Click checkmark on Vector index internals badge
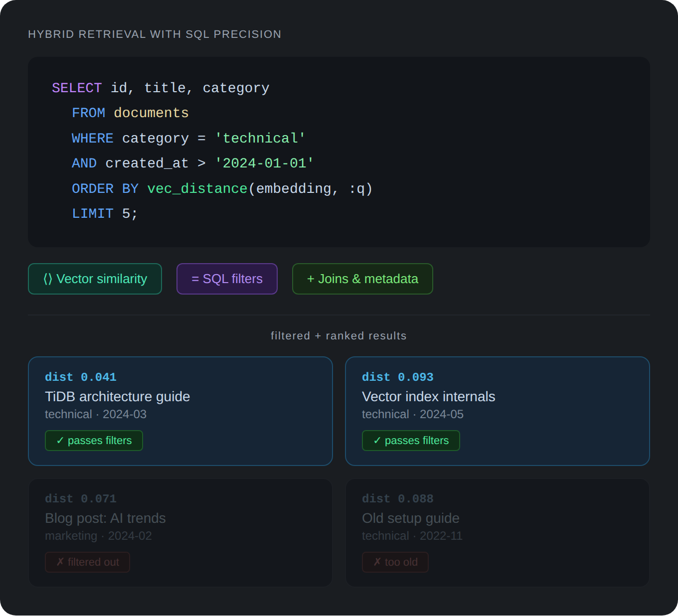The width and height of the screenshot is (678, 616). (377, 441)
